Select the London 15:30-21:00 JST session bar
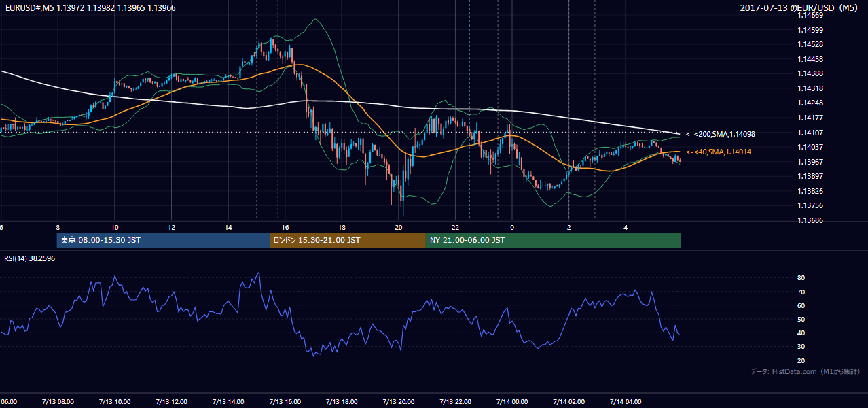The height and width of the screenshot is (408, 868). click(348, 240)
